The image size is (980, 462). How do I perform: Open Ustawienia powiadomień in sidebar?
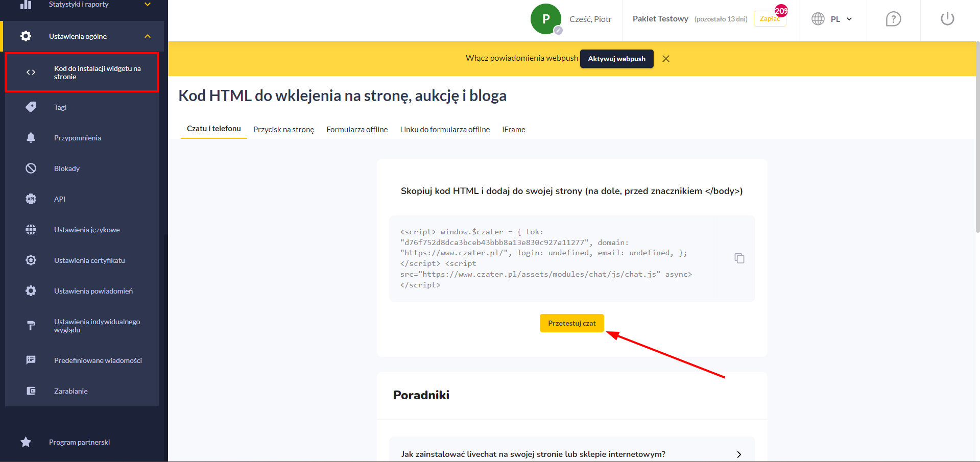point(93,291)
